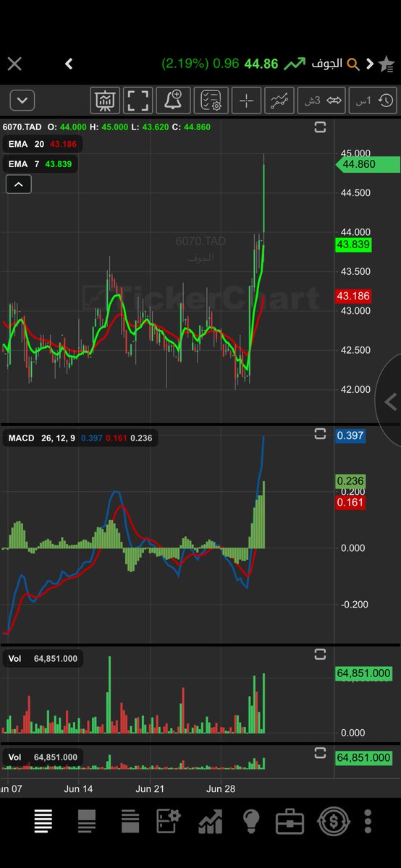Click MACD histogram tag 0.236
Screen dimensions: 401x868
[x=351, y=481]
